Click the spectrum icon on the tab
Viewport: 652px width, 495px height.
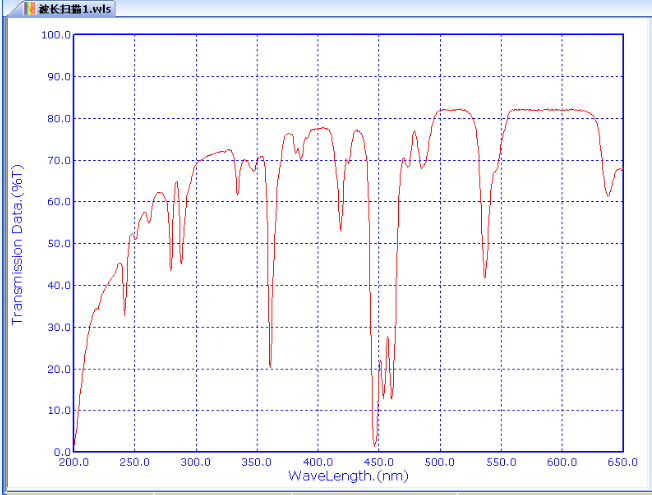[30, 9]
